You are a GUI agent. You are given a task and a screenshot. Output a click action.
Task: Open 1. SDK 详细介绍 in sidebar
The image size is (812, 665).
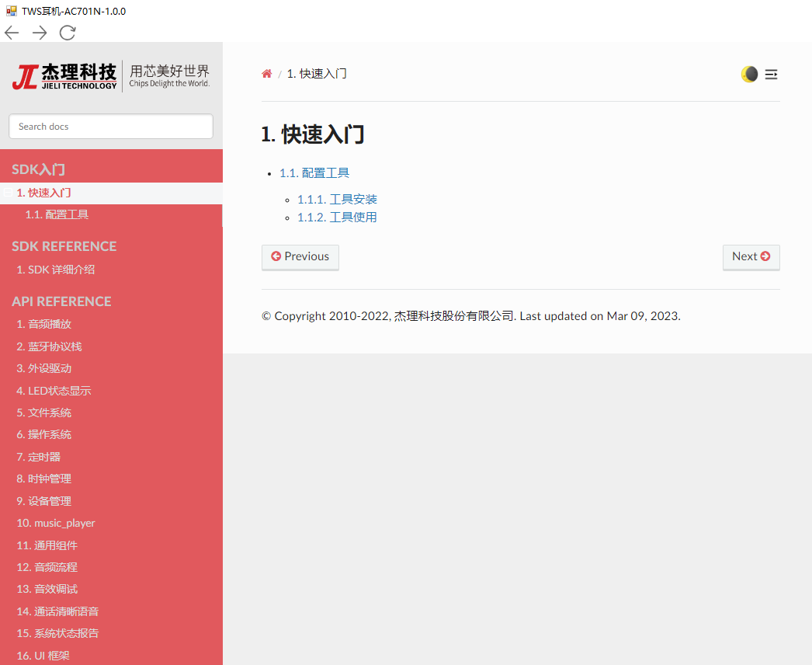point(55,270)
